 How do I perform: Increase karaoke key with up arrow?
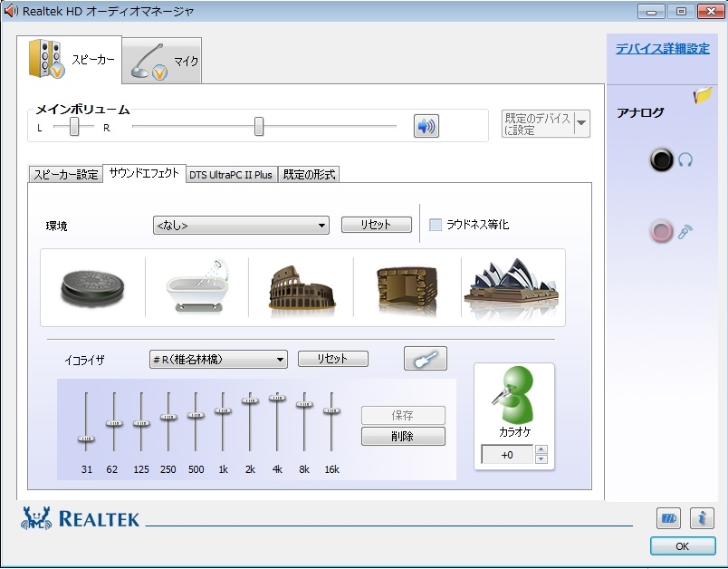click(541, 449)
